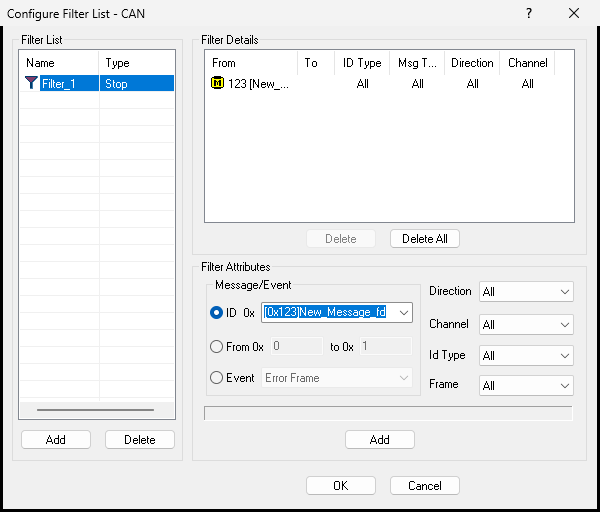Click the funnel icon beside Filter_1
Image resolution: width=600 pixels, height=512 pixels.
31,83
